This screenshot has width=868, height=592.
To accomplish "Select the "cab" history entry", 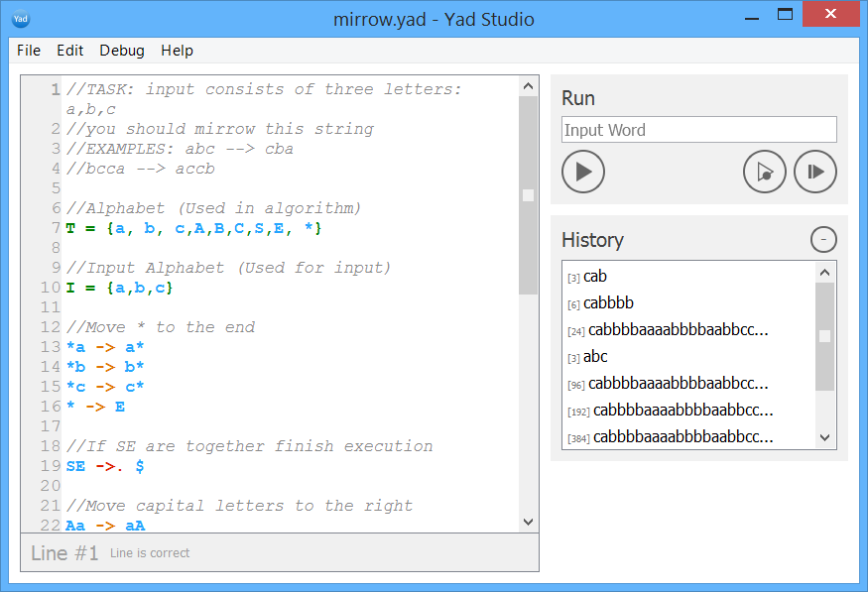I will [594, 276].
